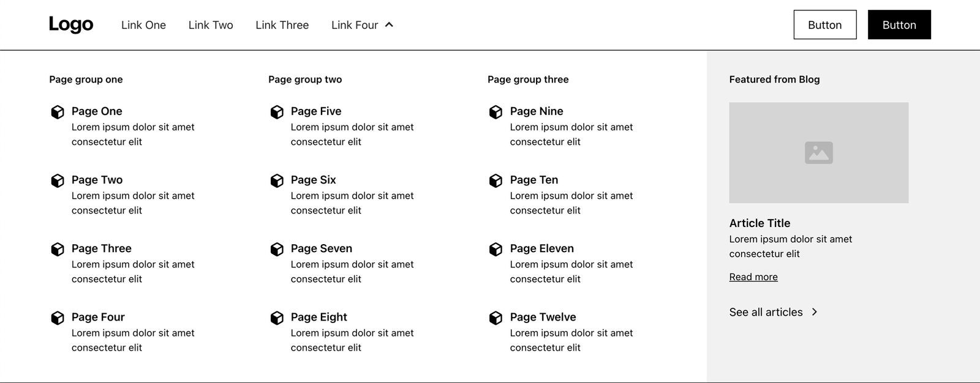Click the Logo in the navbar

click(71, 24)
